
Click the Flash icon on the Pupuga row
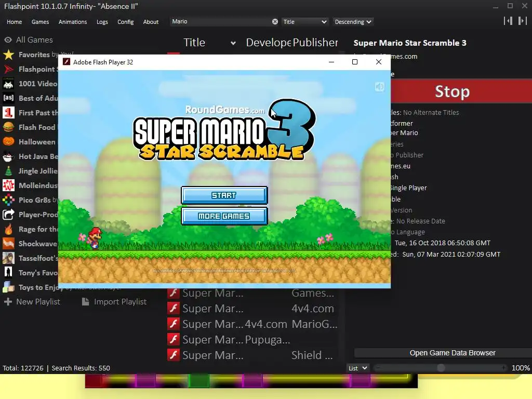[x=174, y=339]
